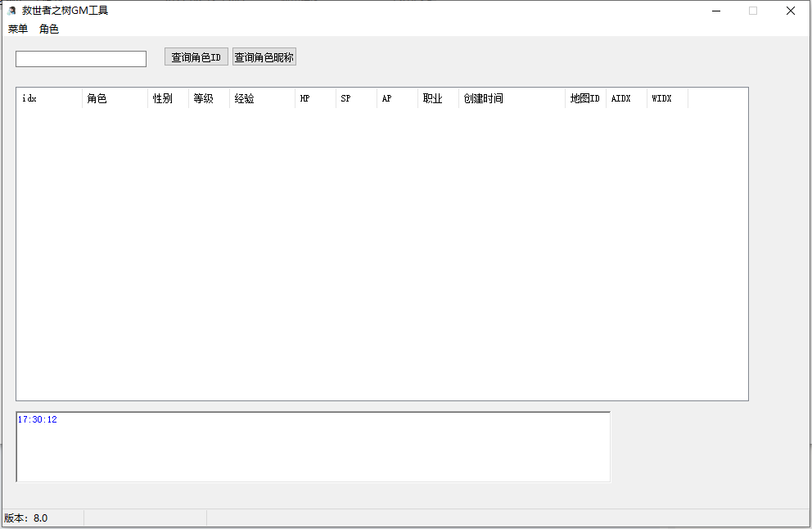Click the 地图ID column header
The width and height of the screenshot is (812, 529).
pos(586,98)
